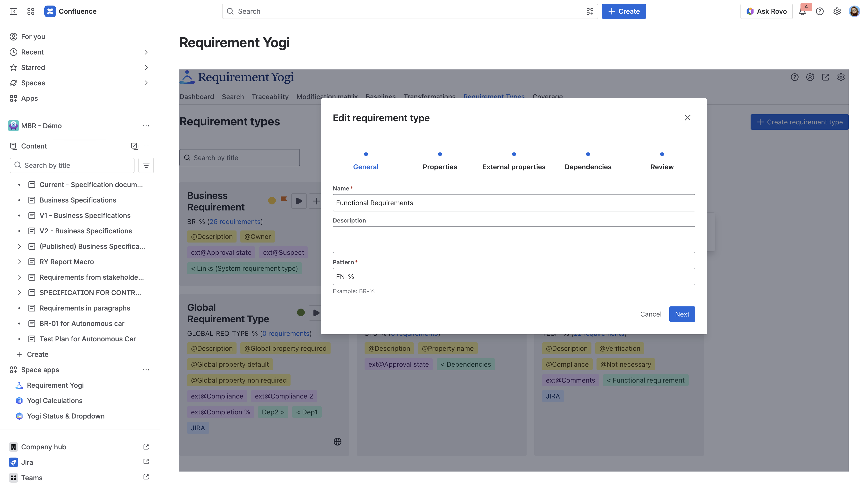Click the green color dot on Global Requirement Type
This screenshot has width=868, height=486.
[301, 312]
